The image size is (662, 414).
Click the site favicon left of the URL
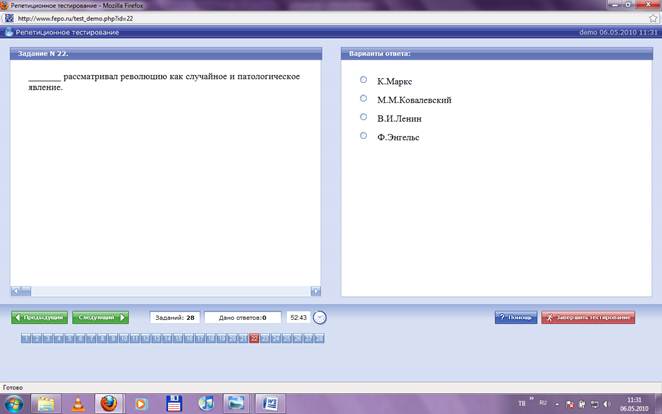(x=9, y=19)
